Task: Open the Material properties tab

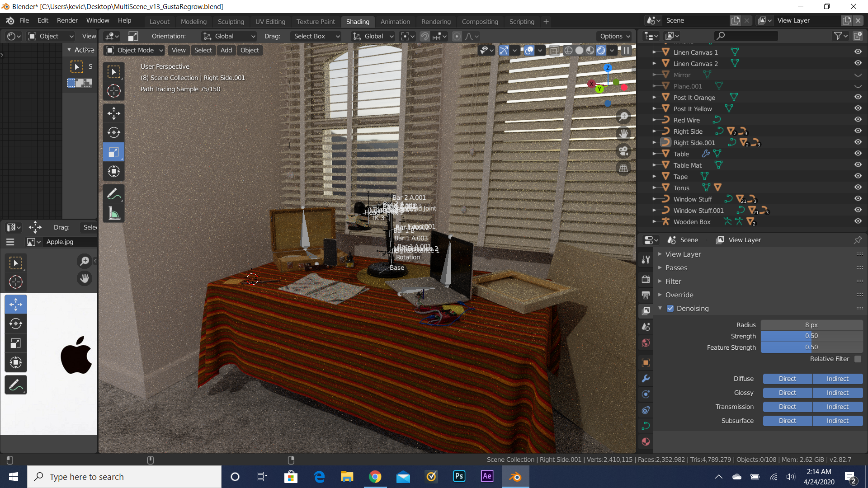Action: pyautogui.click(x=646, y=441)
